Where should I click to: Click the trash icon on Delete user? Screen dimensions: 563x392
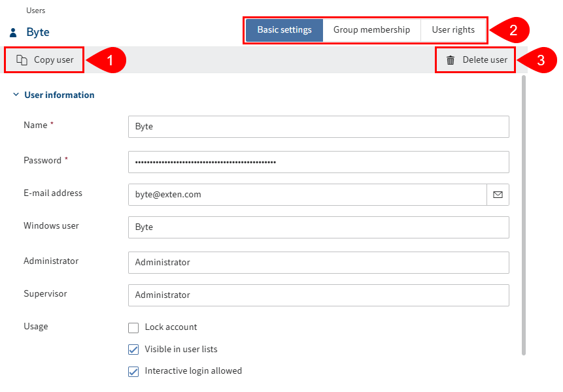tap(451, 59)
